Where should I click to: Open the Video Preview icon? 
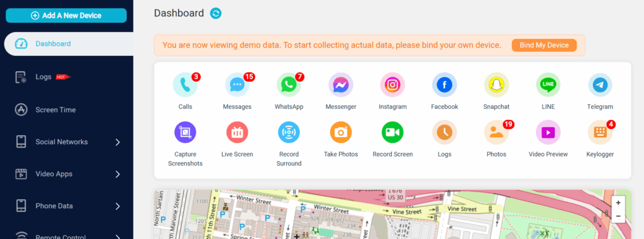(x=548, y=132)
